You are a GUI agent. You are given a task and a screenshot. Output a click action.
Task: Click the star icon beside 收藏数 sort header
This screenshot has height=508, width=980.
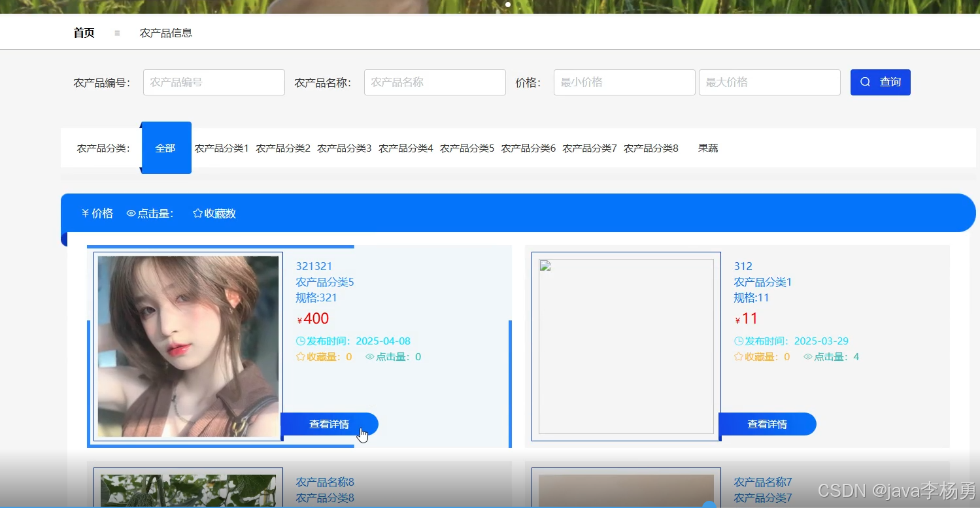coord(197,214)
